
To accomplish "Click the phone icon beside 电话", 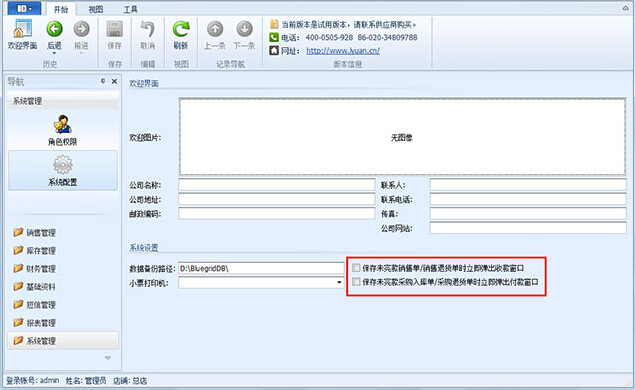I will [274, 37].
